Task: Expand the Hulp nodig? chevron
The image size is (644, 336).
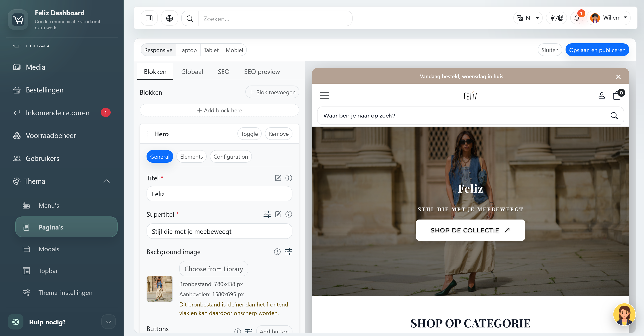Action: 108,322
